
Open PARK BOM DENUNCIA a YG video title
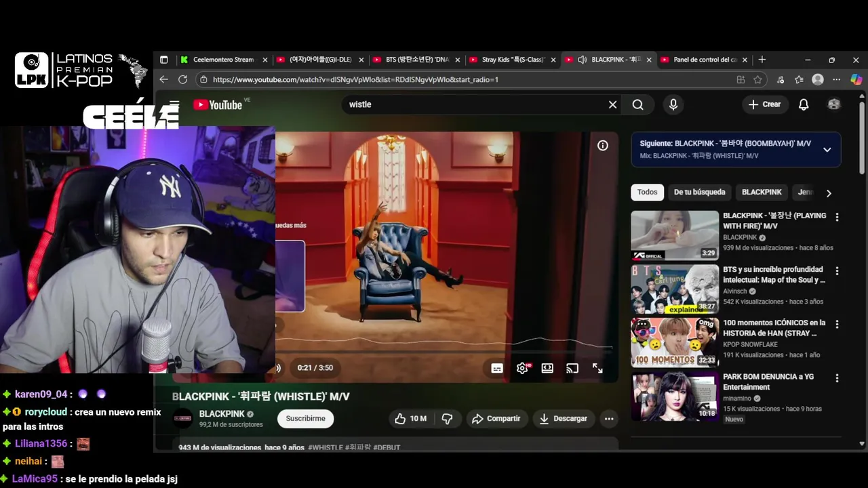click(x=768, y=382)
